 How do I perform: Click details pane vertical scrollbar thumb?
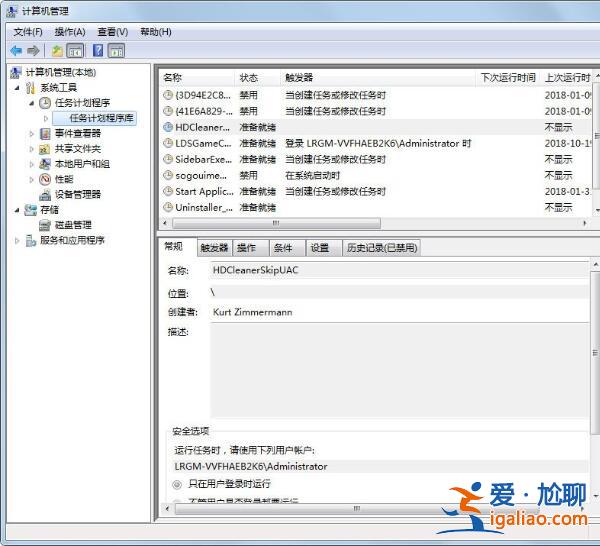point(595,353)
